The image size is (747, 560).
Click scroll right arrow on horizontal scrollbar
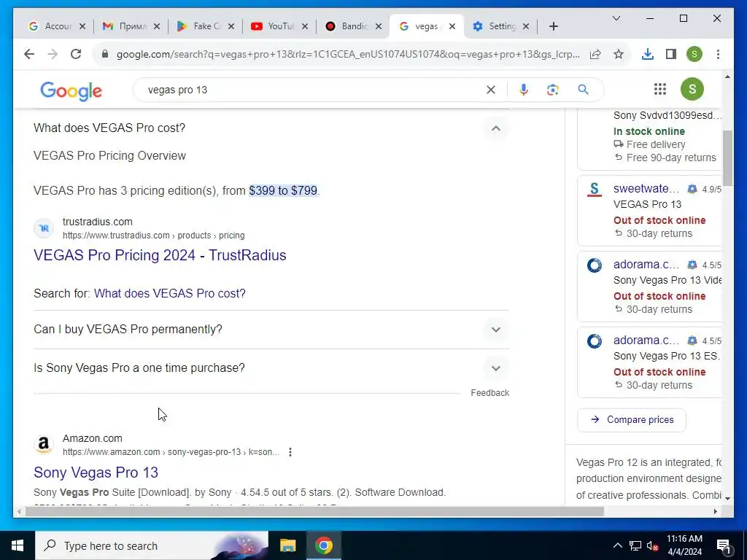point(716,511)
